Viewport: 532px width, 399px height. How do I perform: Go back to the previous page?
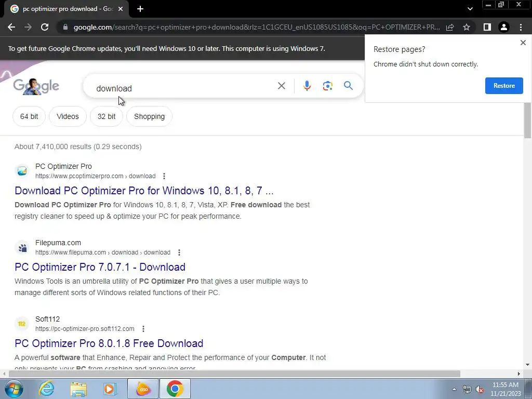[x=11, y=27]
